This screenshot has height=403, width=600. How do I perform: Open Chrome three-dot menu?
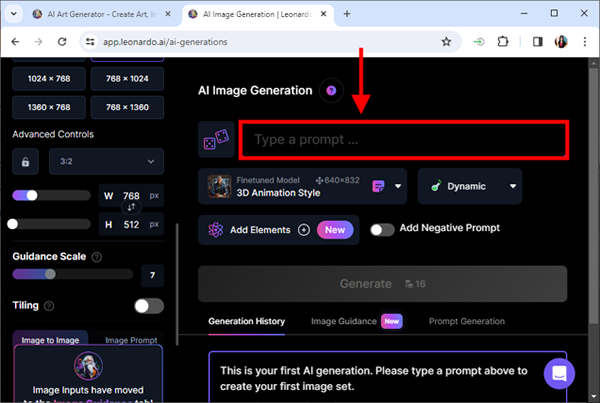pos(585,42)
